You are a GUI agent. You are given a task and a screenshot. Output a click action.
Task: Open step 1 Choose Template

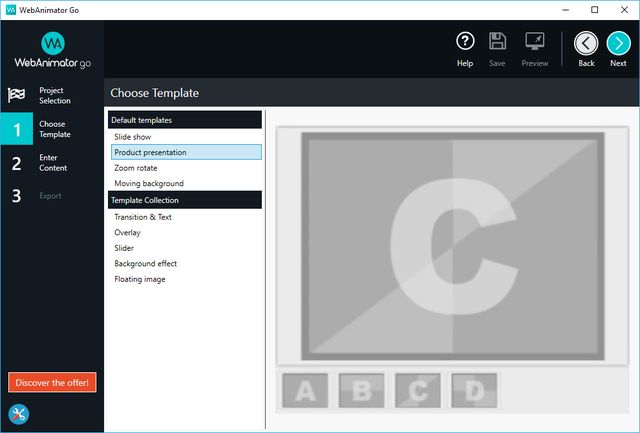tap(52, 129)
